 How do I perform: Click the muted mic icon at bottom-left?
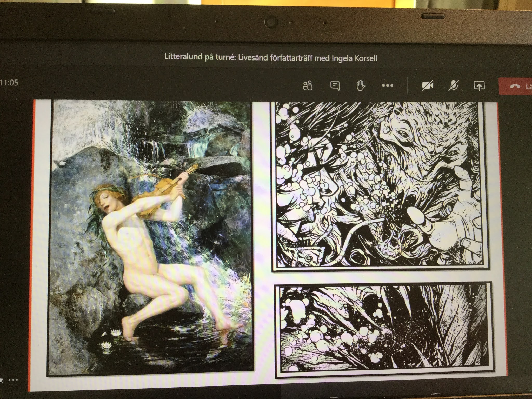(x=2, y=381)
